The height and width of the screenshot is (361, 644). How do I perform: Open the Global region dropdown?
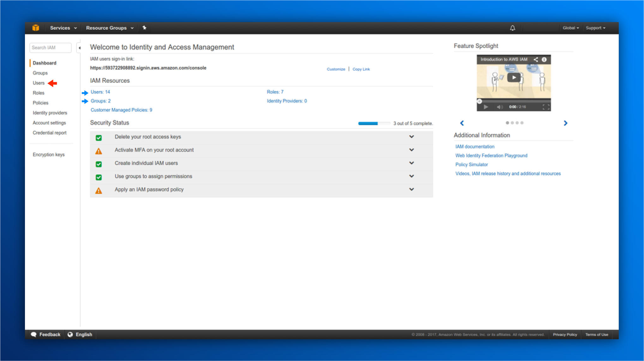pos(571,28)
